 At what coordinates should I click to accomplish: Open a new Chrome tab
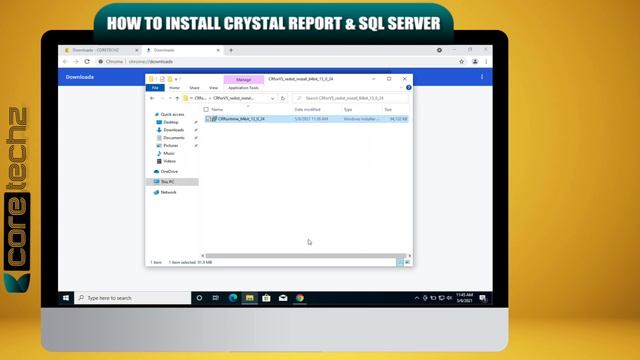click(x=231, y=50)
